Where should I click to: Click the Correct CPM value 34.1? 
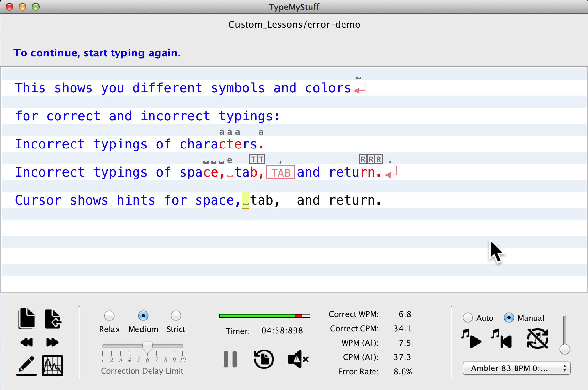[402, 328]
